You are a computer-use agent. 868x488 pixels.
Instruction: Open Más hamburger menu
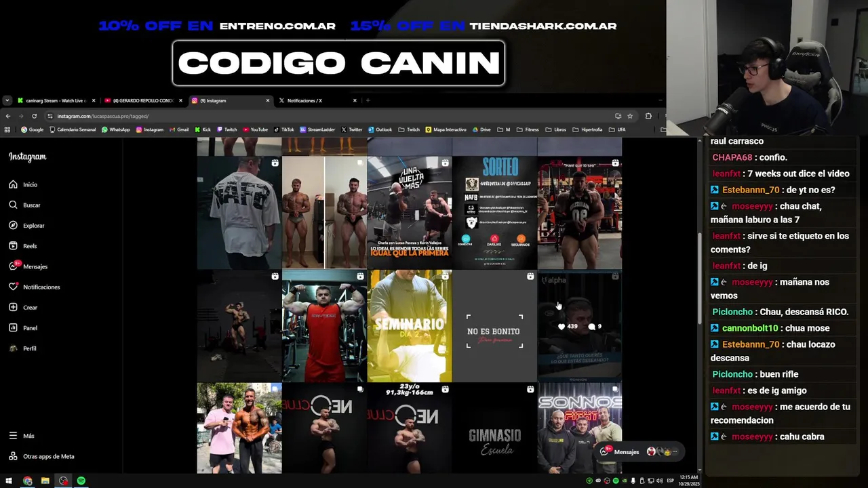pyautogui.click(x=22, y=436)
